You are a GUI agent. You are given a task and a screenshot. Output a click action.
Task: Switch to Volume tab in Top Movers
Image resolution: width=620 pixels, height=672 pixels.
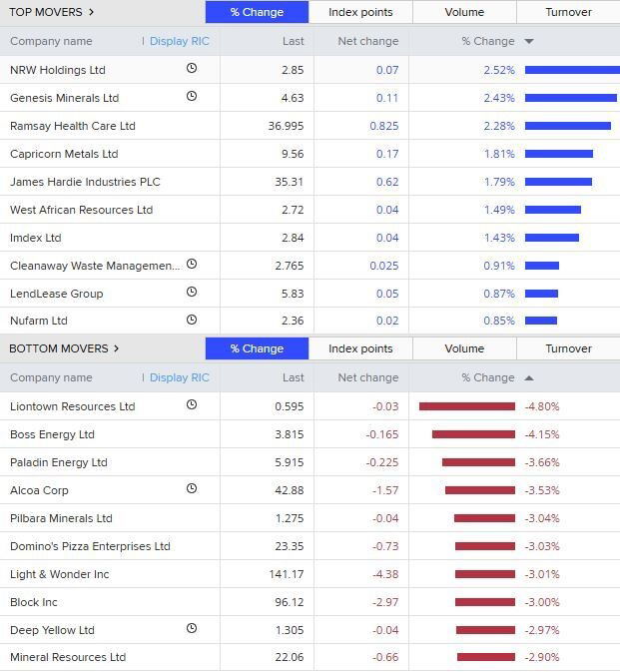[x=464, y=12]
